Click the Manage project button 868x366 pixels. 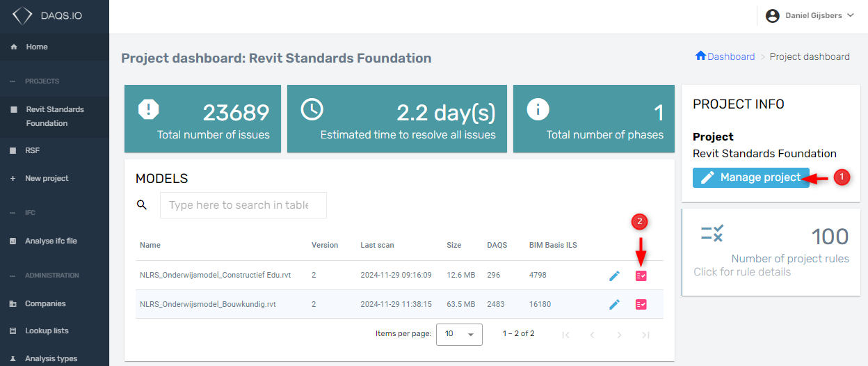pos(751,177)
